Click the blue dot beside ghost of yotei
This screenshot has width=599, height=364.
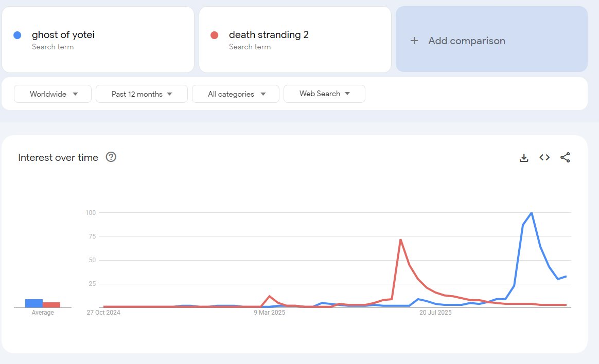17,35
